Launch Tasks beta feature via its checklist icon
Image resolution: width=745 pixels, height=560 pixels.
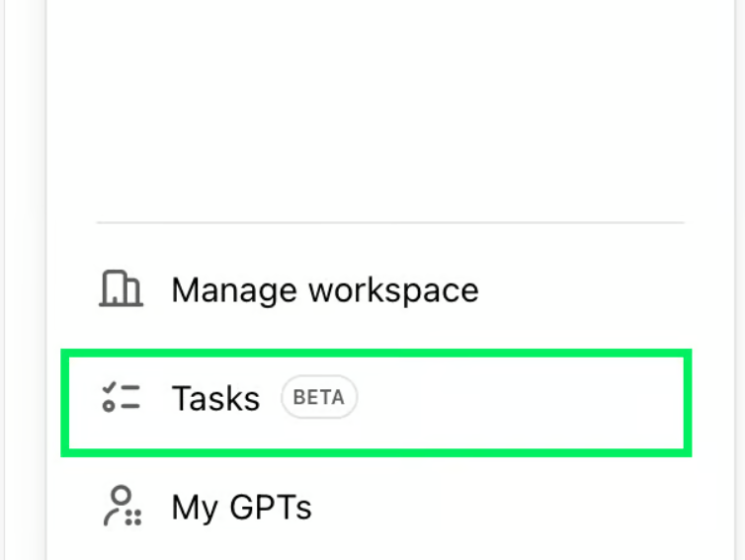122,397
